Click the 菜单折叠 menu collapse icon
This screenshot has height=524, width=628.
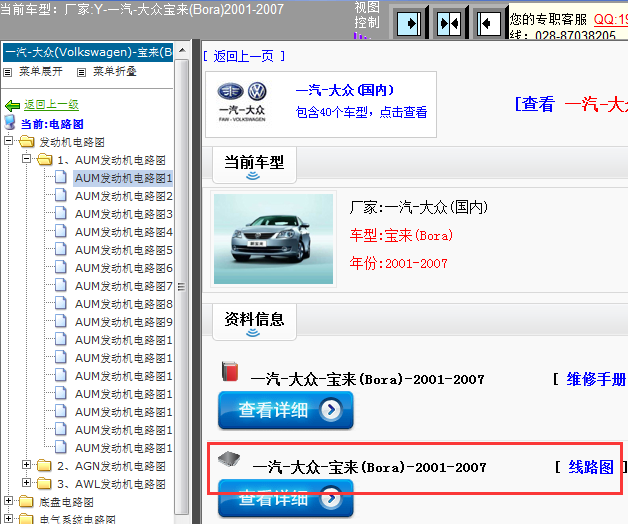pyautogui.click(x=81, y=73)
